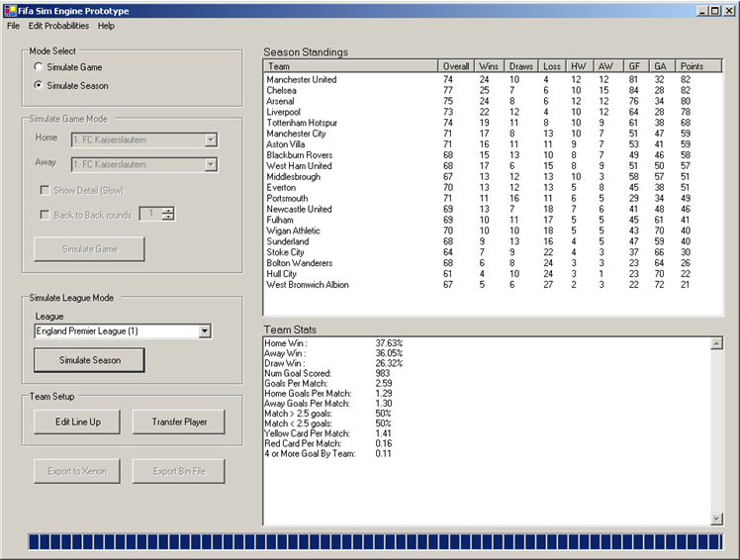This screenshot has height=560, width=740.
Task: Select the Bolton Wanderers row
Action: point(493,263)
